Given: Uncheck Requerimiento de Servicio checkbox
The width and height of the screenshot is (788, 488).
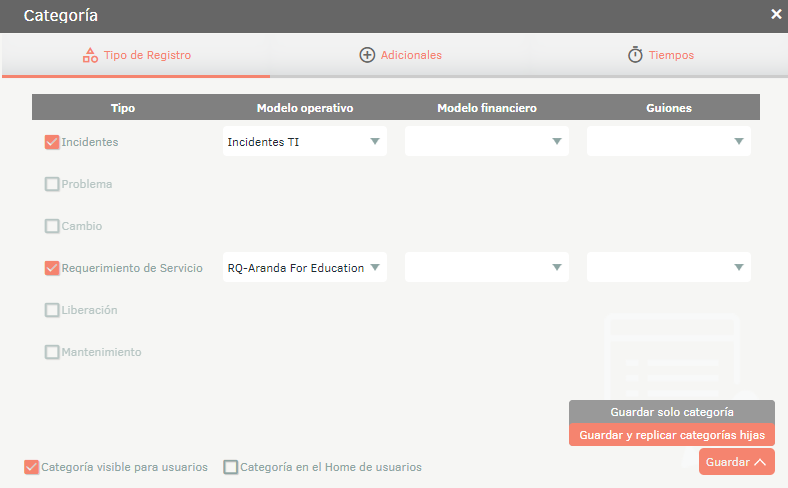Looking at the screenshot, I should [52, 268].
